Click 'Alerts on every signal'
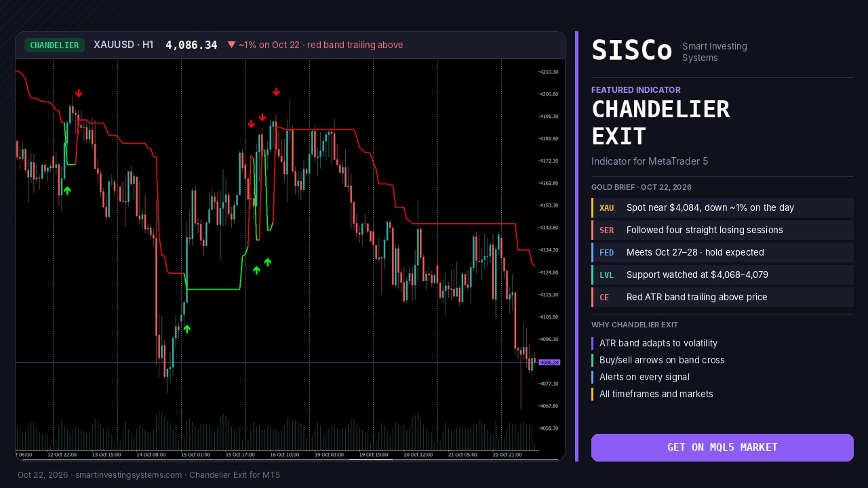The image size is (868, 488). coord(644,378)
